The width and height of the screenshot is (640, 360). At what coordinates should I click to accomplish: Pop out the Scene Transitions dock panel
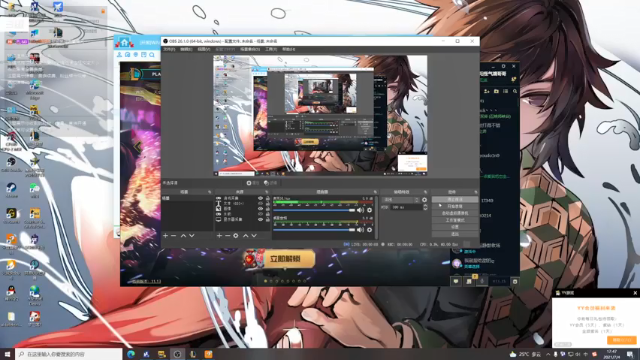click(425, 192)
